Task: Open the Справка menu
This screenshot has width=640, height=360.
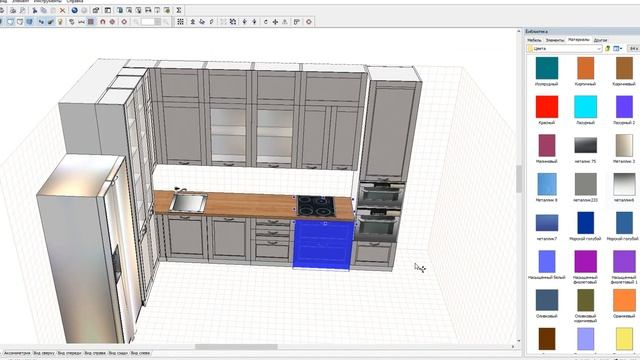Action: [75, 1]
